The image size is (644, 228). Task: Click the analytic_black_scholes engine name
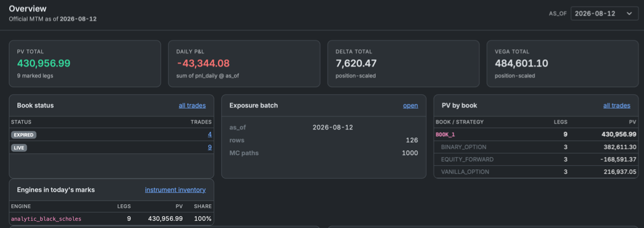pos(46,219)
